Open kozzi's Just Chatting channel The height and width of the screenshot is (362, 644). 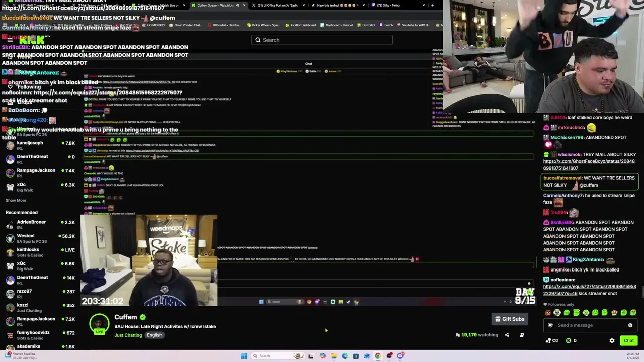click(x=40, y=308)
